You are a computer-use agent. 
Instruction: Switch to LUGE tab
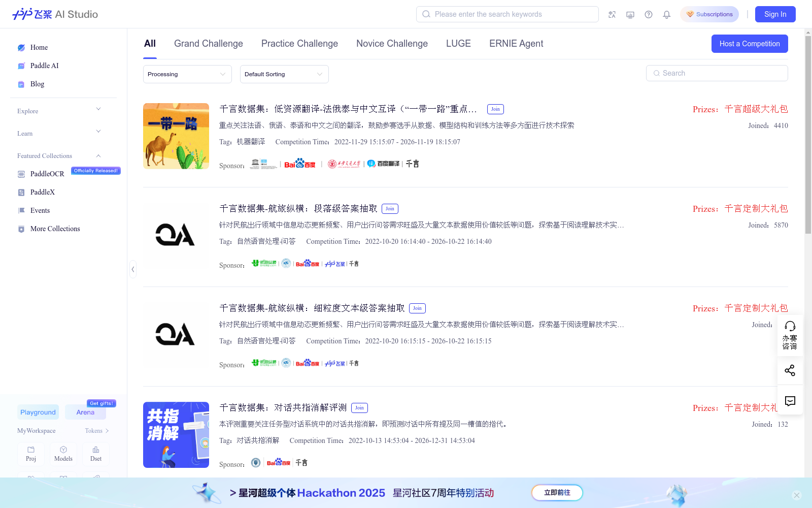(x=458, y=44)
